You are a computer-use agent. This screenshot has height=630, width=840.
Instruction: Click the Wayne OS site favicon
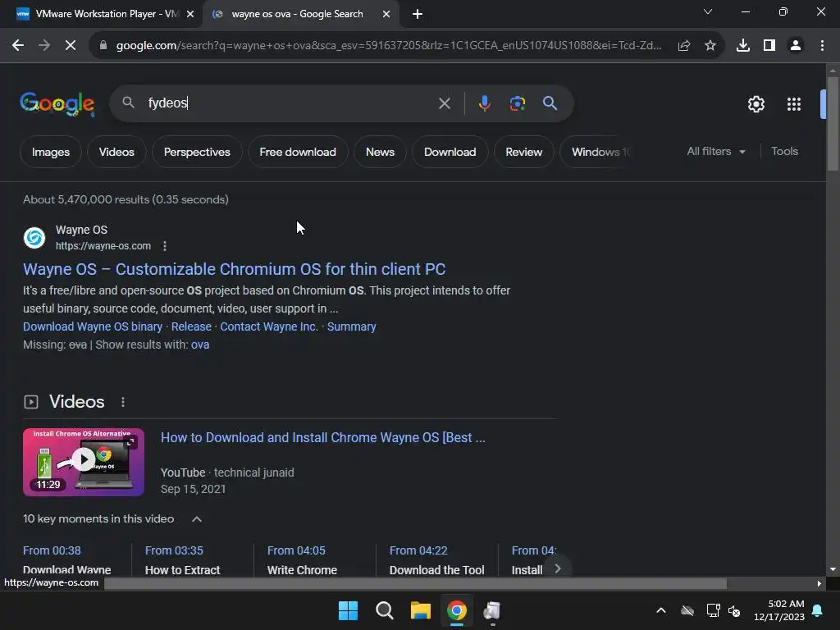coord(34,238)
